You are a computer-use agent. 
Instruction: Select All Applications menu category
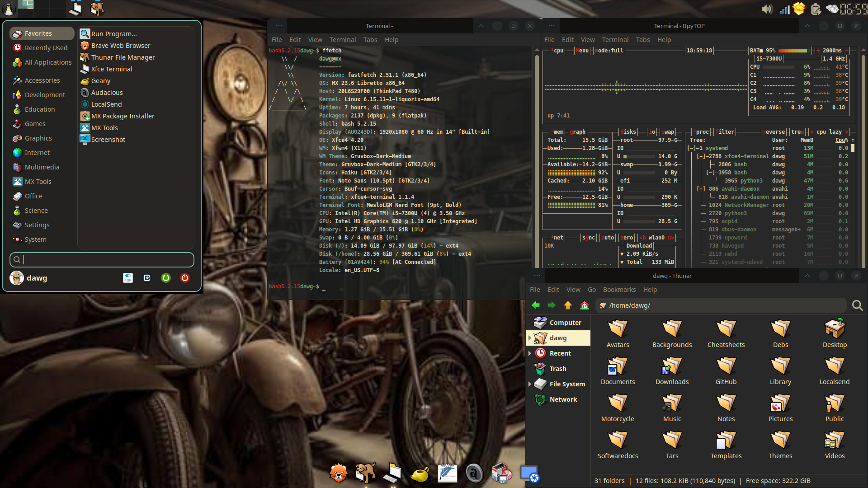point(42,62)
